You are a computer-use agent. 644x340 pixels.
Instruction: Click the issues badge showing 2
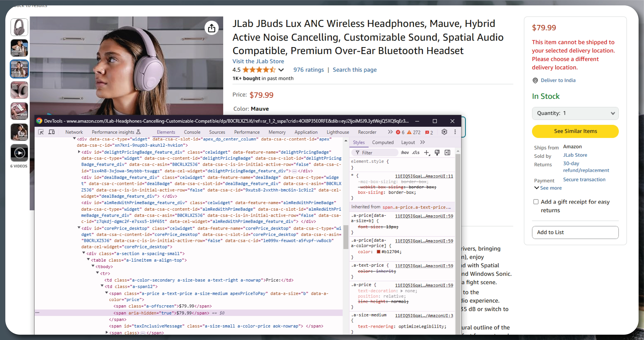click(429, 132)
